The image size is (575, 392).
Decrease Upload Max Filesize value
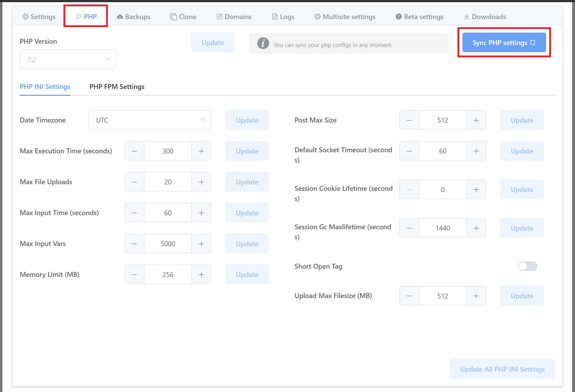(x=409, y=296)
